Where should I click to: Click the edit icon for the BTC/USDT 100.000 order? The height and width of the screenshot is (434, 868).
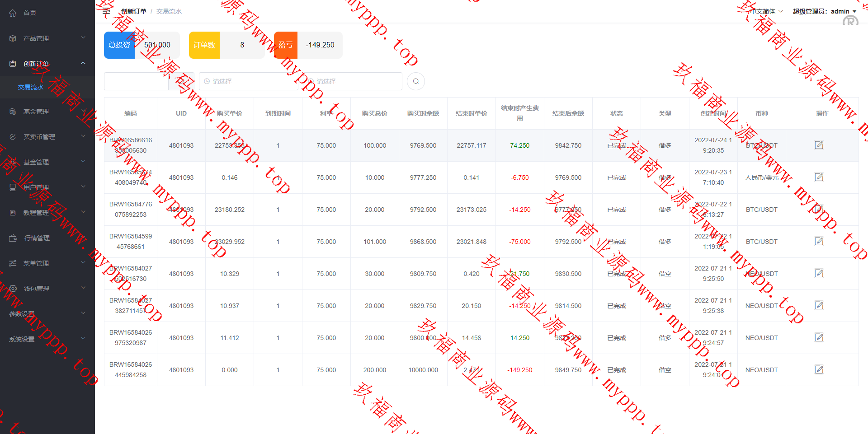coord(819,145)
